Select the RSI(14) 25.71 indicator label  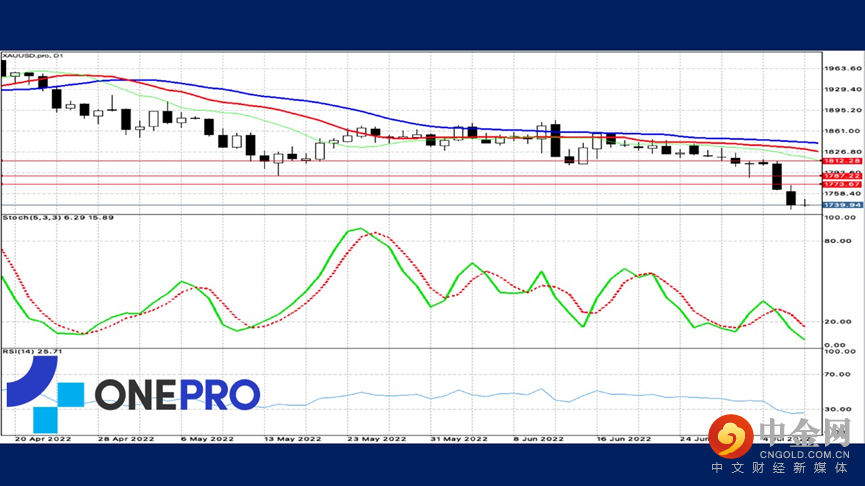[33, 351]
